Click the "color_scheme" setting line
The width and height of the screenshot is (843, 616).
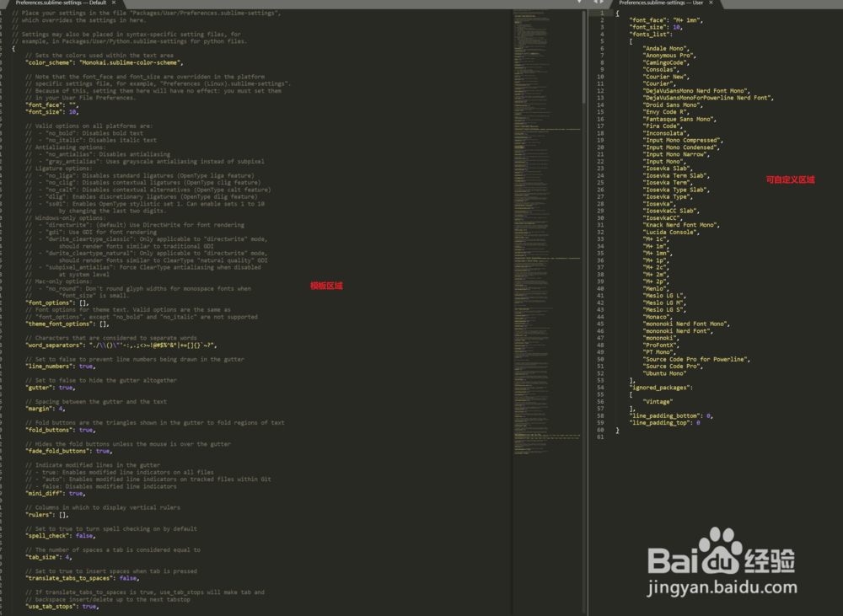tap(105, 63)
